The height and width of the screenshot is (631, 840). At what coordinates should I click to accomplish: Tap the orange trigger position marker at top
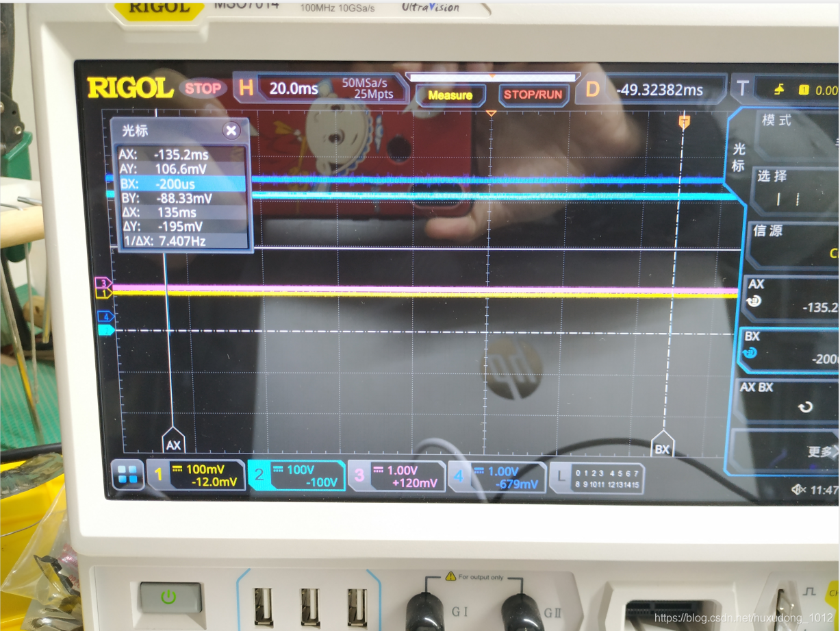pos(491,113)
